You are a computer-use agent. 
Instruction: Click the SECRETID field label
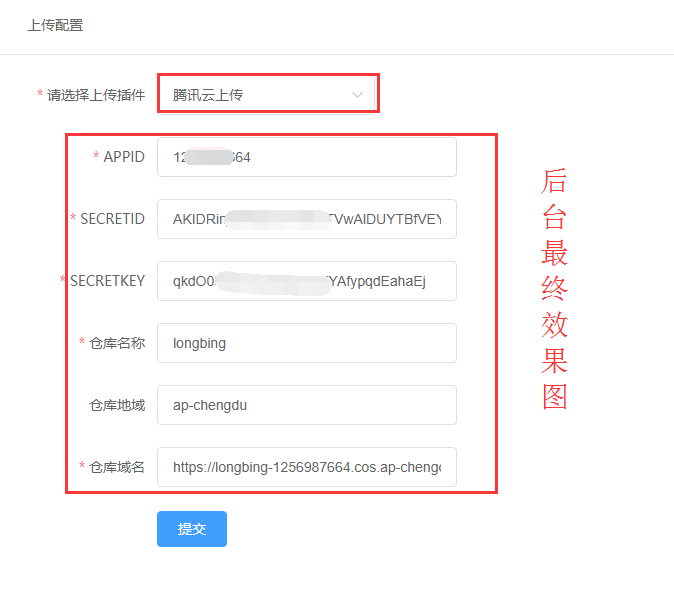coord(113,219)
